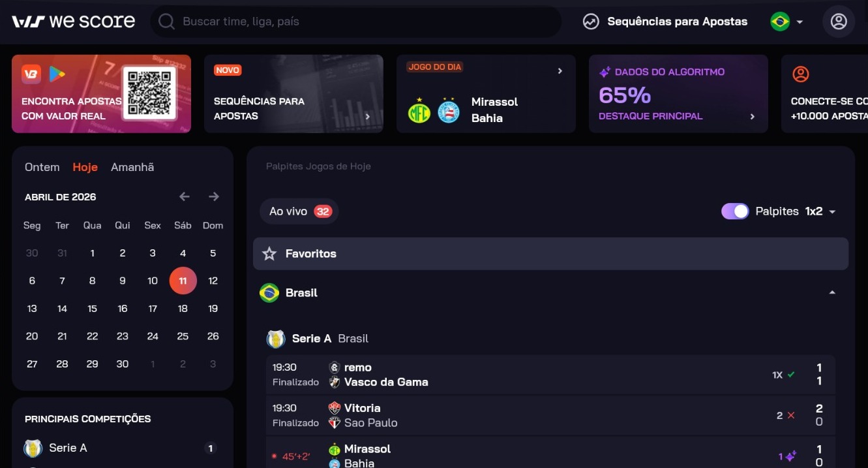Click the search magnifier icon
The width and height of the screenshot is (868, 468).
167,22
